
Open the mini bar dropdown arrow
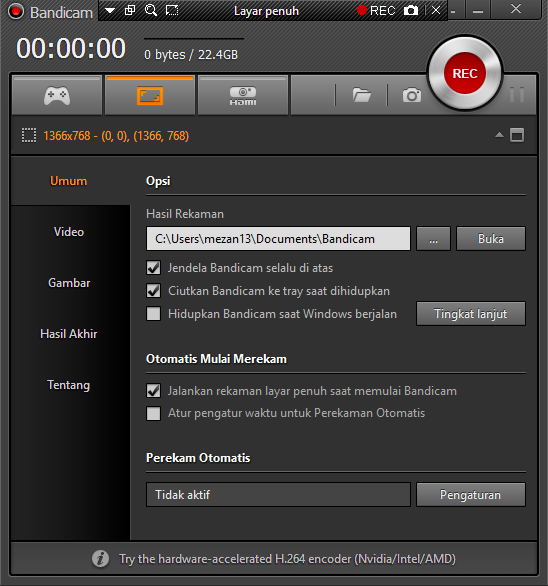110,10
